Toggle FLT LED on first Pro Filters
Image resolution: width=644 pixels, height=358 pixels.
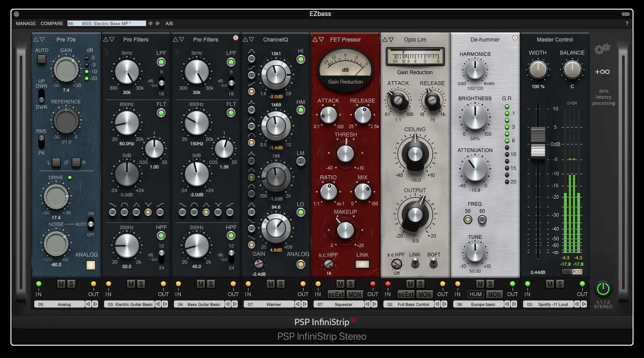(161, 113)
